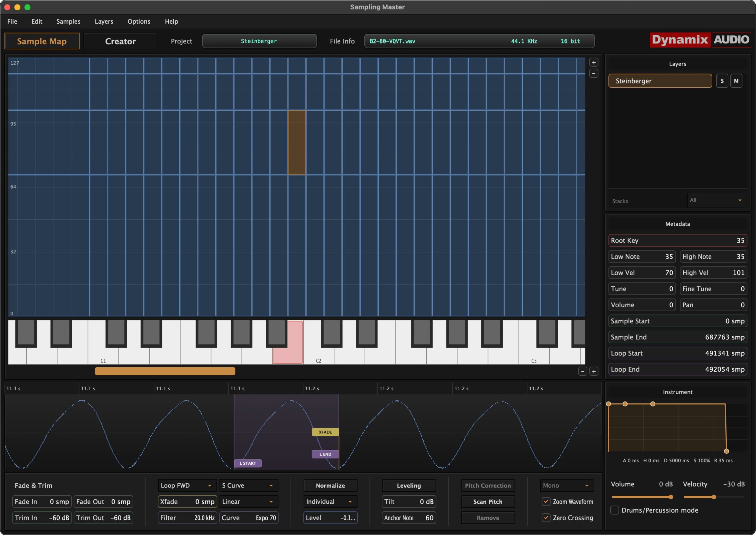Click the L END loop marker
This screenshot has height=535, width=756.
point(325,454)
